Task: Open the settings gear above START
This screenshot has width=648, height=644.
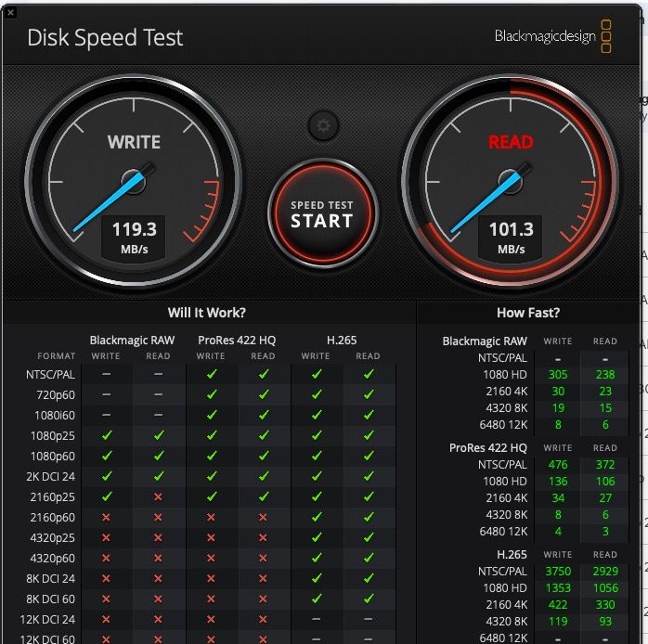Action: (x=323, y=125)
